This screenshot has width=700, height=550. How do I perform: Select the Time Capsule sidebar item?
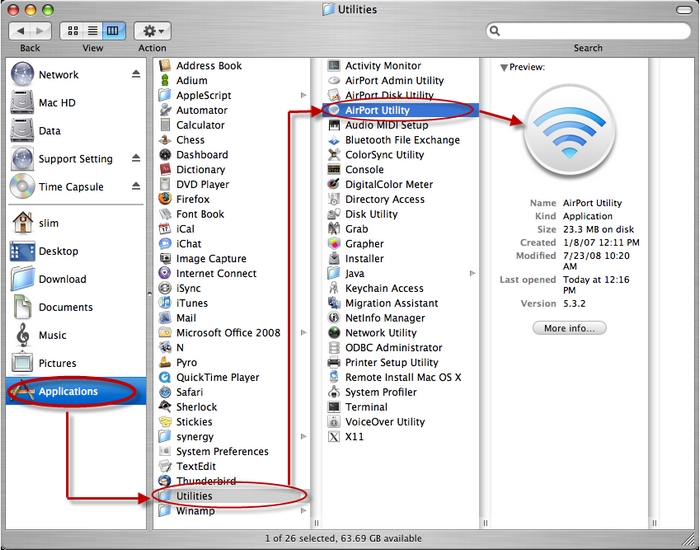76,186
